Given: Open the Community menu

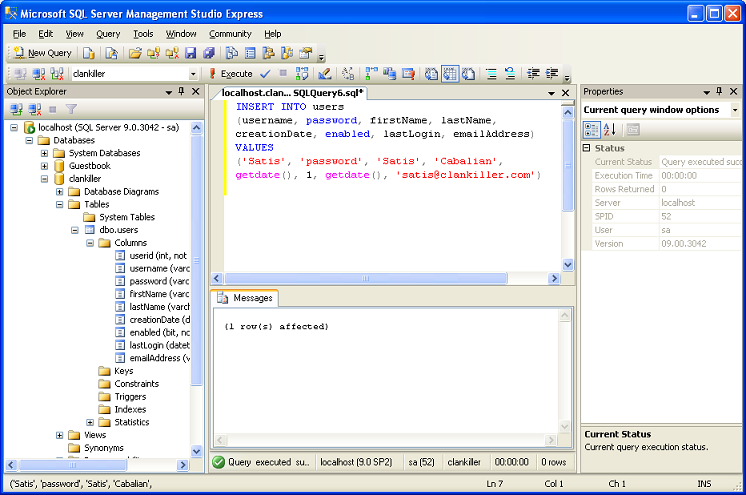Looking at the screenshot, I should (230, 34).
